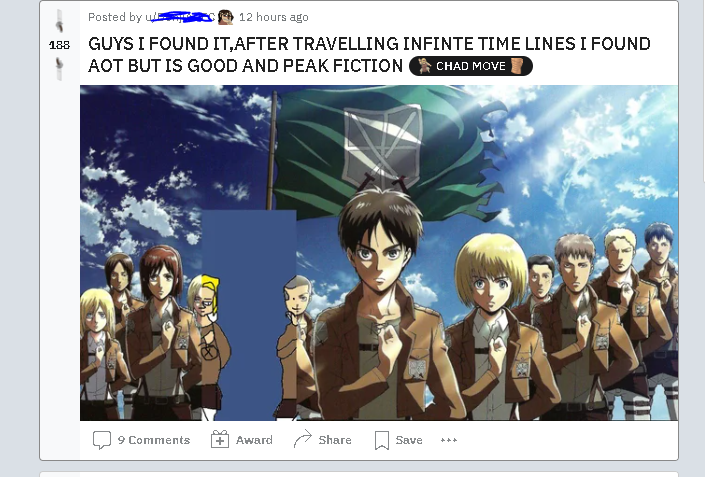This screenshot has height=477, width=705.
Task: Open the scribbled-out poster username link
Action: [x=180, y=17]
